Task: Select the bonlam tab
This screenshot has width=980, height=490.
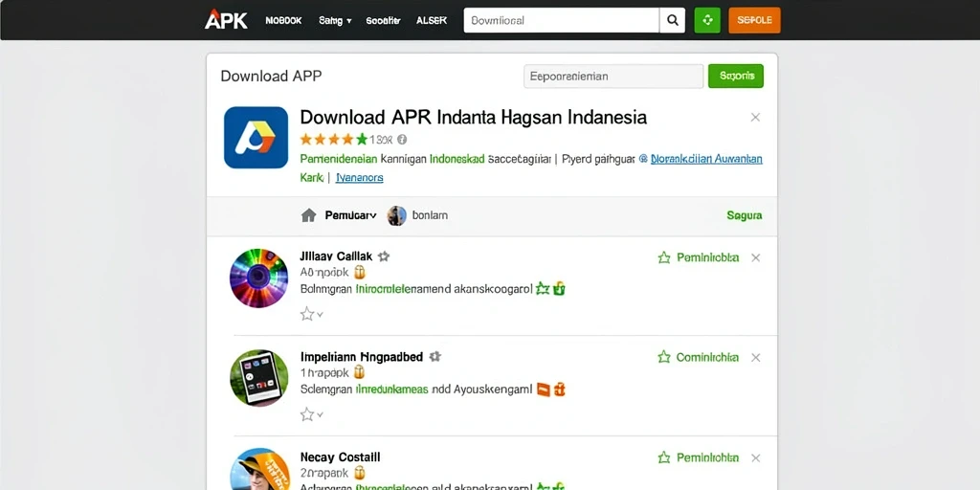Action: click(430, 215)
